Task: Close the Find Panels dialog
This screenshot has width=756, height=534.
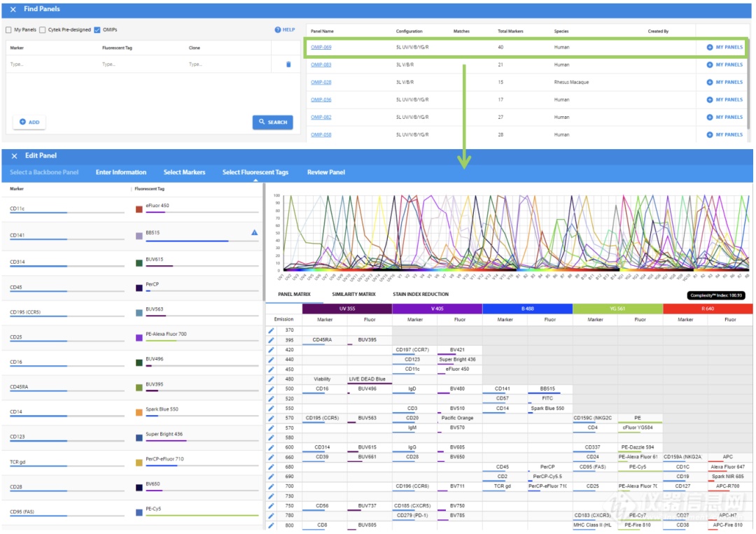Action: (13, 9)
